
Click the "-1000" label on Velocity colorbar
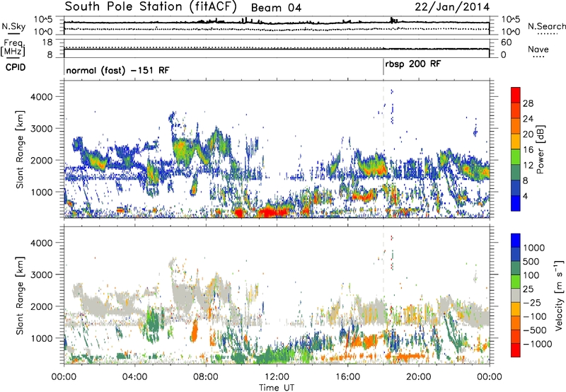coord(537,344)
